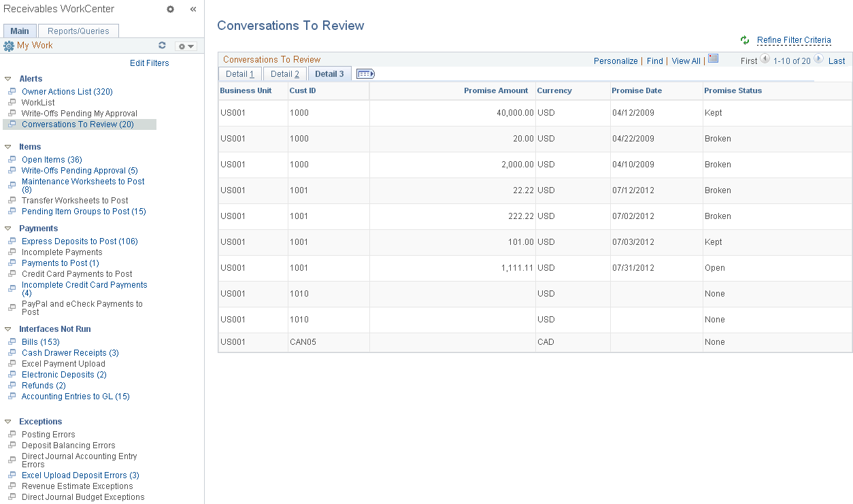
Task: Click icon beside Open Items (36)
Action: (x=12, y=159)
